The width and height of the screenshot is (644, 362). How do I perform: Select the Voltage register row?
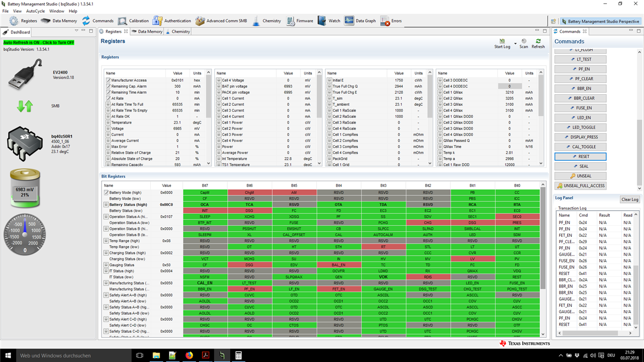[x=156, y=128]
